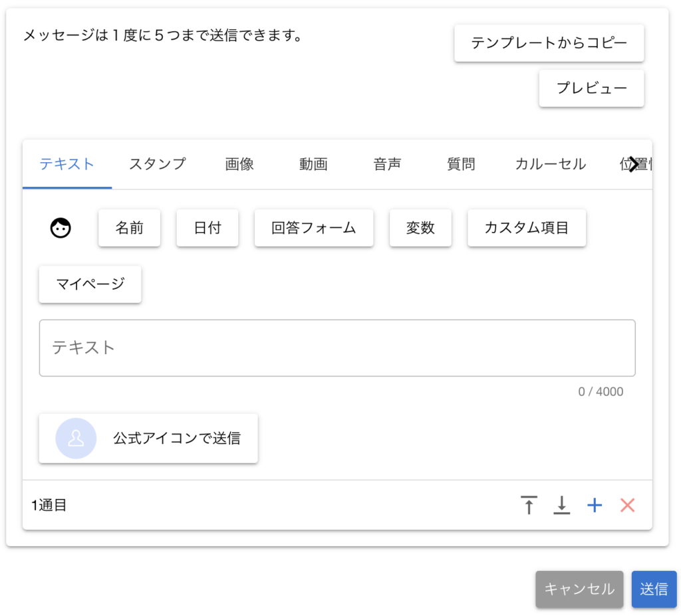Screen dimensions: 681x616
Task: Delete message with the red X icon
Action: point(627,505)
